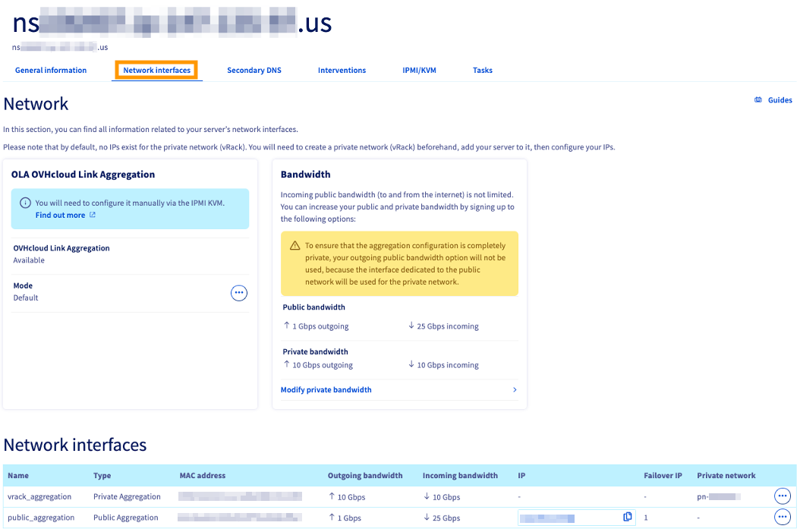800x532 pixels.
Task: Follow the Find out more link
Action: (60, 216)
